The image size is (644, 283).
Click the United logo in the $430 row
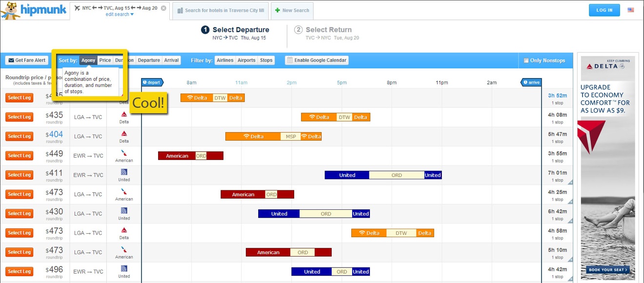click(x=124, y=211)
